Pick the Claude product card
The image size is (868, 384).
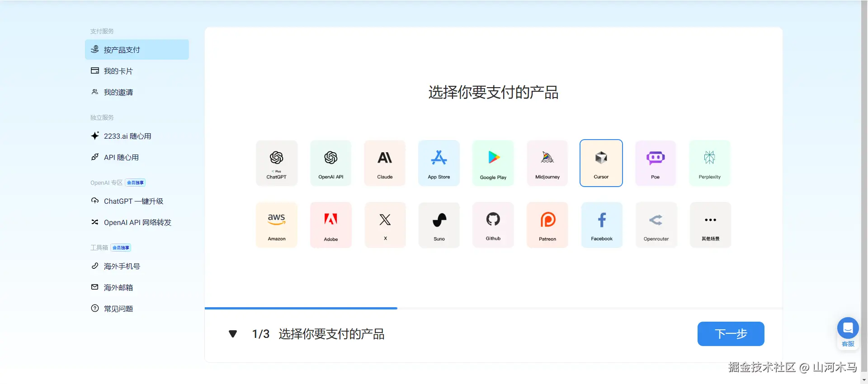pos(385,163)
